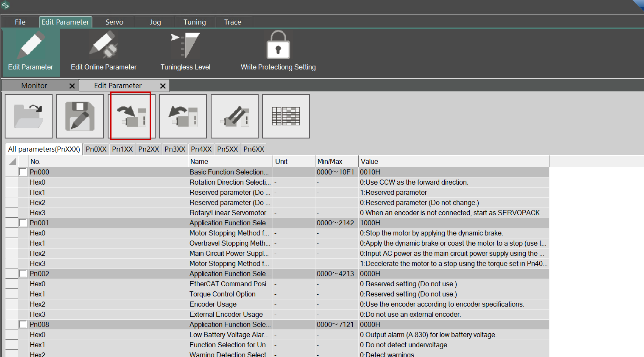Show the Pn5XX parameter group

point(227,149)
